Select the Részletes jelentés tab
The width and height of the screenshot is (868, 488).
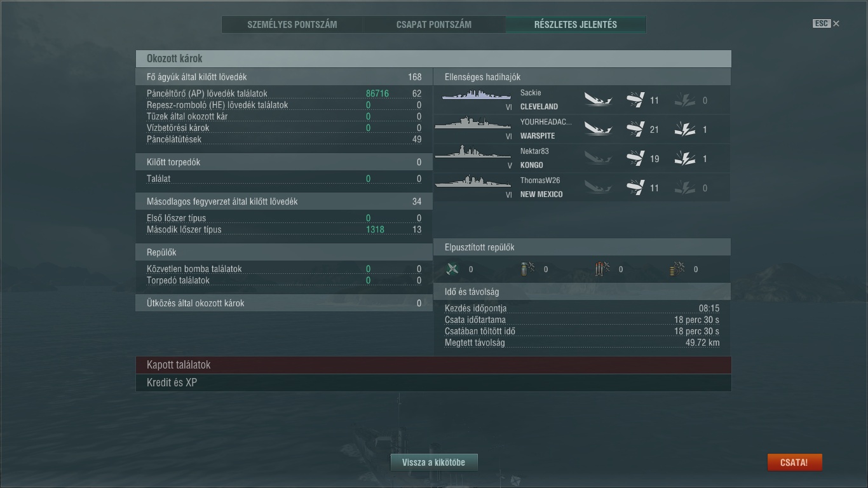576,25
